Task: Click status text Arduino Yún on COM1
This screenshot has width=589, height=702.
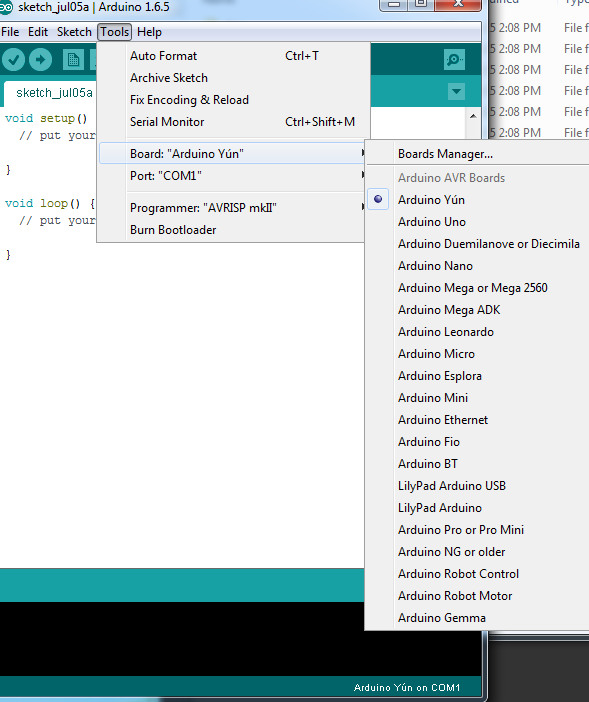Action: pyautogui.click(x=407, y=688)
